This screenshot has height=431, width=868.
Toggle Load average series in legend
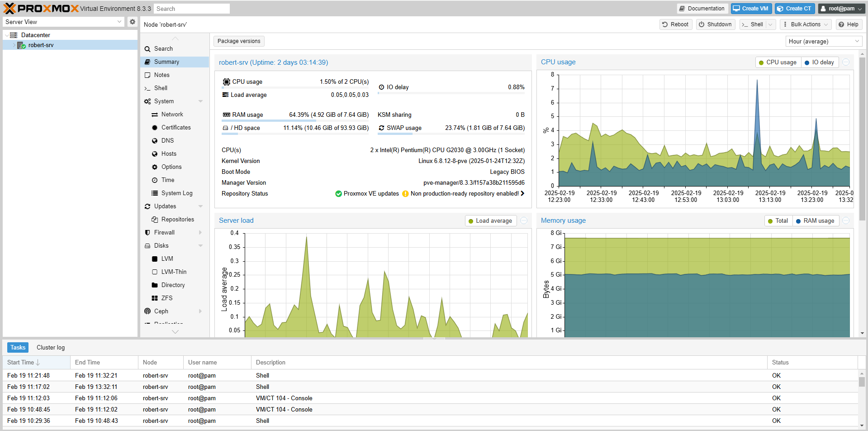(490, 221)
